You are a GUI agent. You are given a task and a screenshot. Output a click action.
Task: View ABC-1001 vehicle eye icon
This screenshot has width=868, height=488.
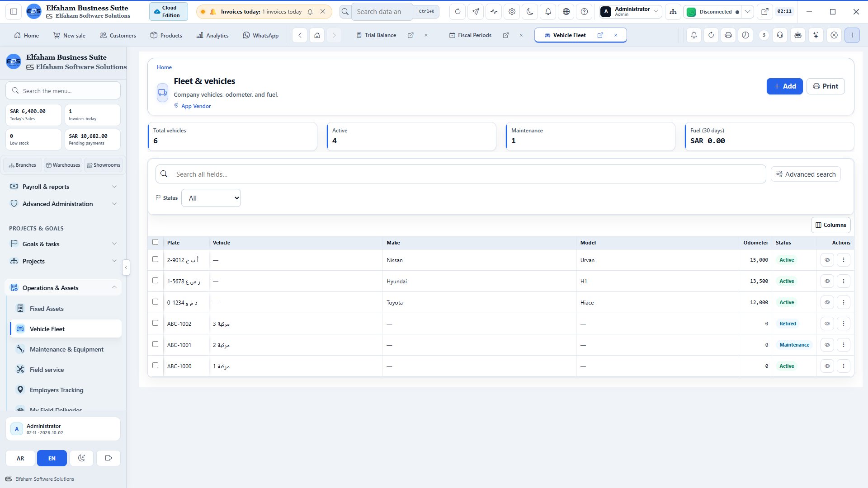[x=827, y=345]
